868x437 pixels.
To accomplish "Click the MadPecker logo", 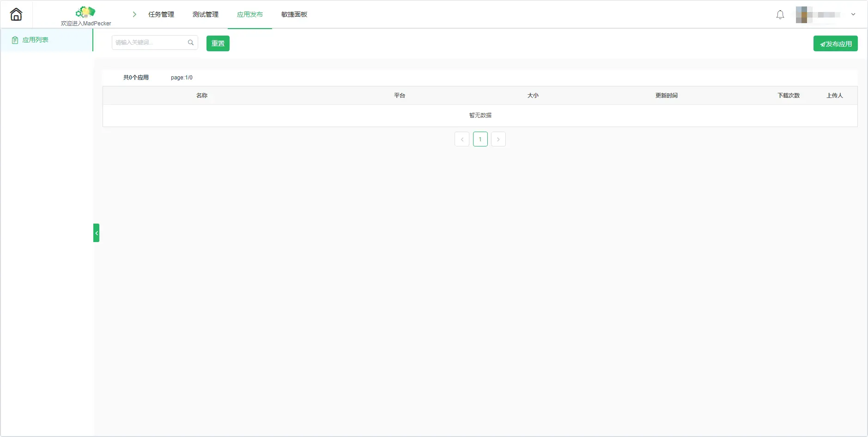I will tap(85, 12).
